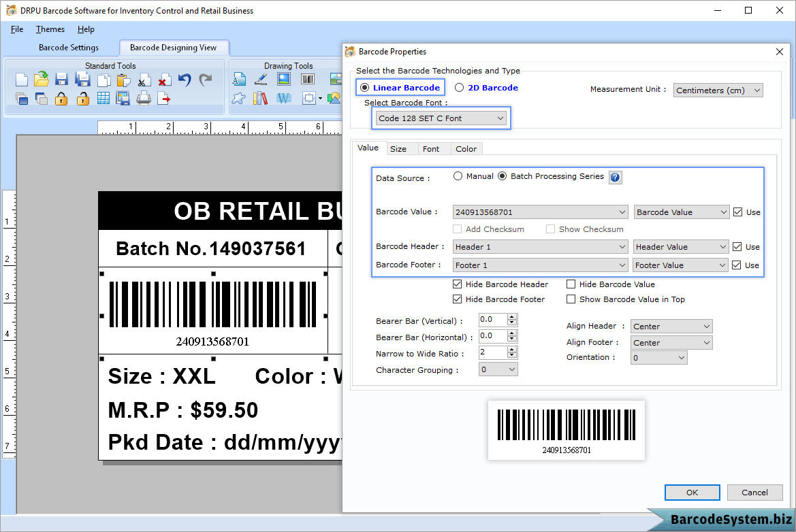The image size is (796, 532).
Task: Switch to Color tab
Action: (x=466, y=149)
